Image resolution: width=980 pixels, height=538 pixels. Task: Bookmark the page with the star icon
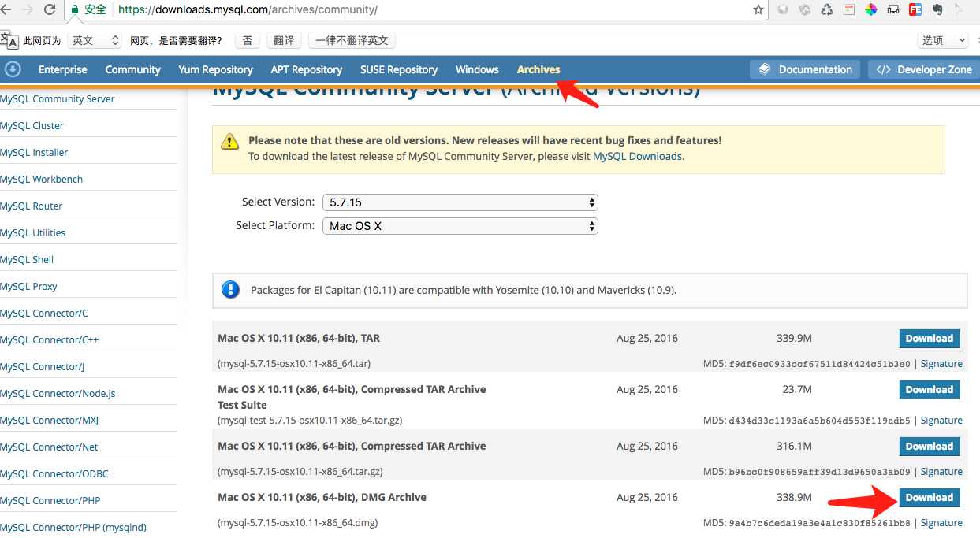[x=758, y=9]
